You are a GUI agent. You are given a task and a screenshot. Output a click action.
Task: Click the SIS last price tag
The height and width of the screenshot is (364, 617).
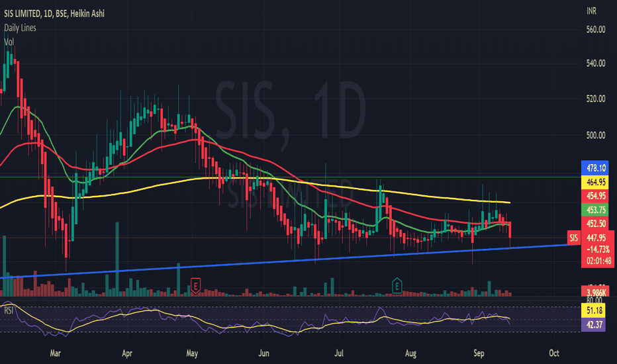[x=574, y=238]
